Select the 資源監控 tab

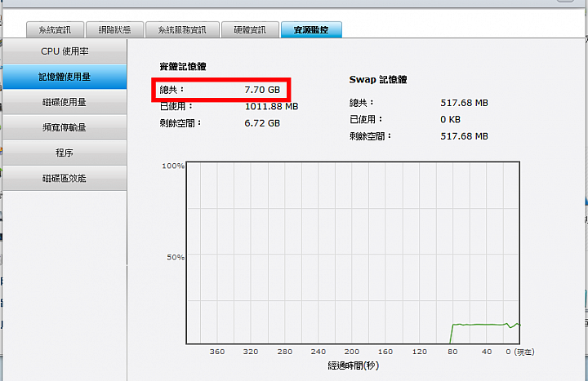[311, 30]
